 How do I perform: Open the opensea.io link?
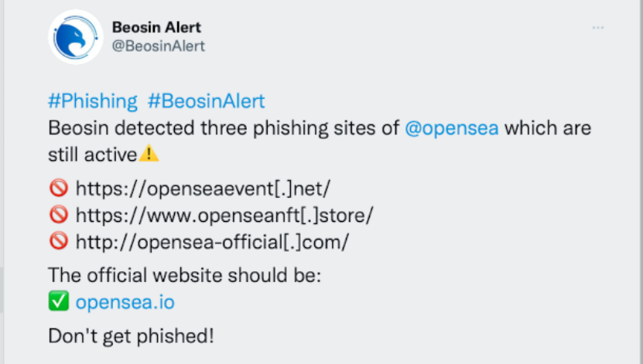[x=125, y=302]
